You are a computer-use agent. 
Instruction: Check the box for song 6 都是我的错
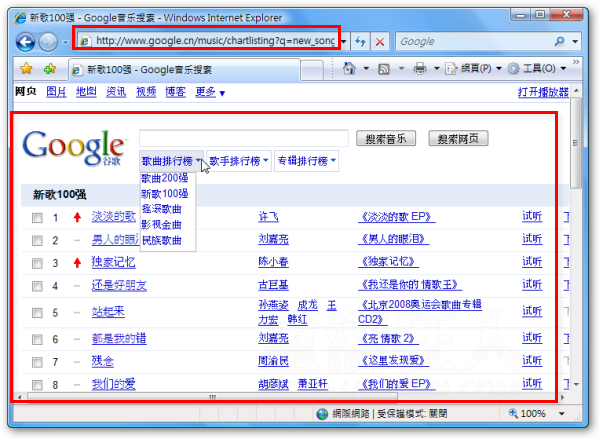coord(37,339)
